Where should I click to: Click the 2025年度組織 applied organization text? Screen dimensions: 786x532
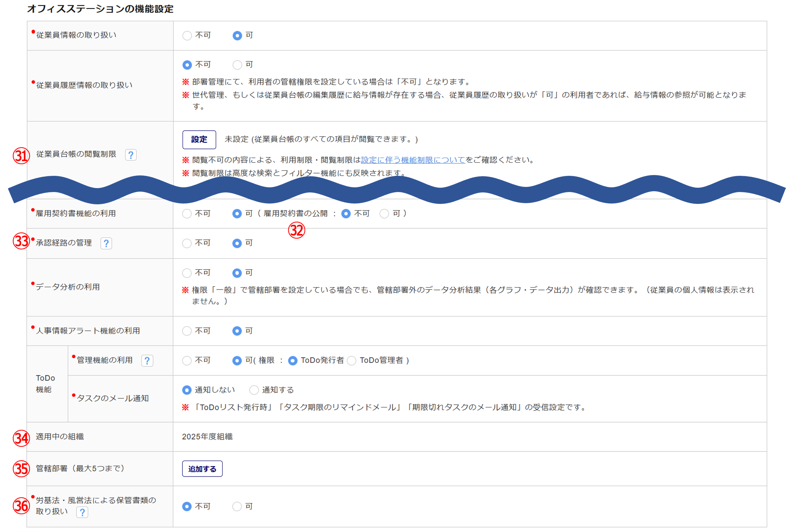(207, 437)
